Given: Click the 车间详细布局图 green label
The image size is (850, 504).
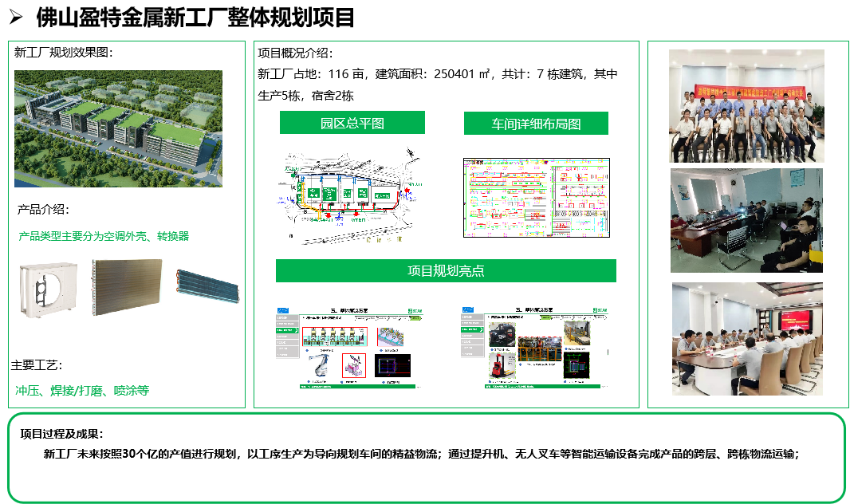Looking at the screenshot, I should point(536,124).
